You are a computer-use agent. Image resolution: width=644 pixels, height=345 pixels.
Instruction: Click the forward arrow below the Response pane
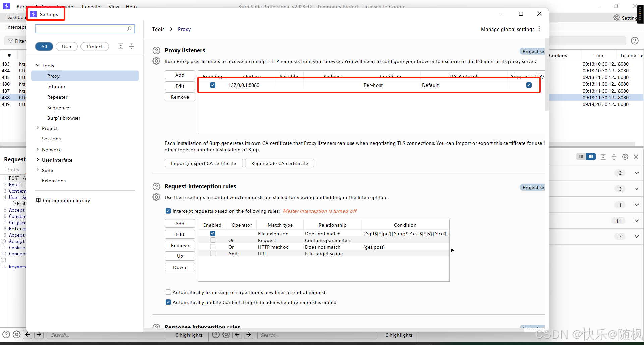coord(249,334)
